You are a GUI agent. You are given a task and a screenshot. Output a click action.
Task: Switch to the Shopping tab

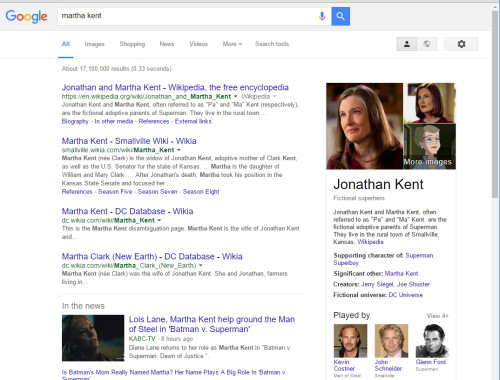[x=132, y=44]
